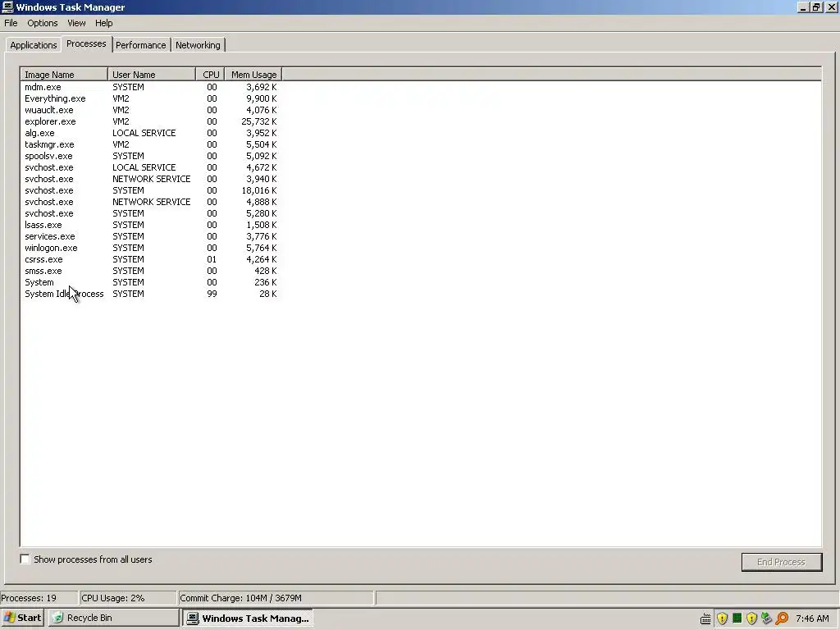
Task: Switch to the Applications tab
Action: click(33, 45)
